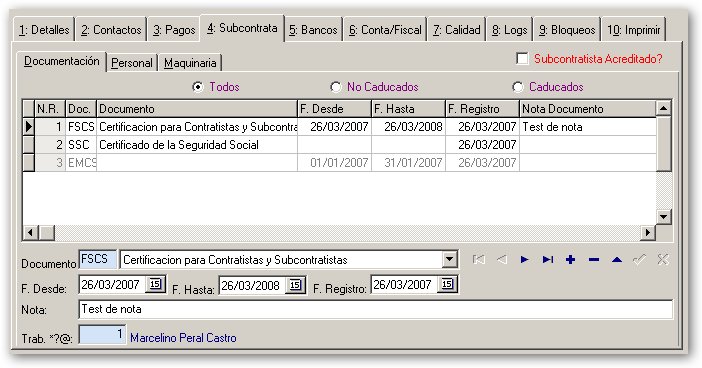The image size is (702, 368).
Task: Click 01/01/2007 cell in row 3
Action: (x=334, y=163)
